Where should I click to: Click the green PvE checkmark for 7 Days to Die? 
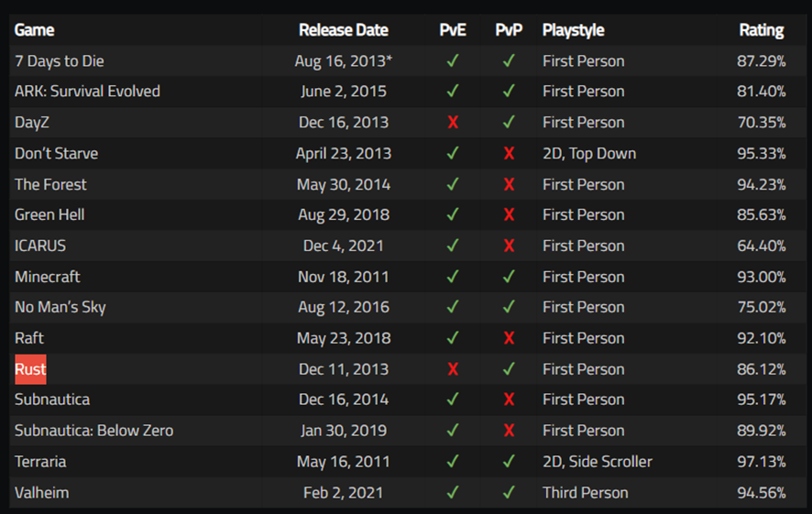(x=453, y=60)
